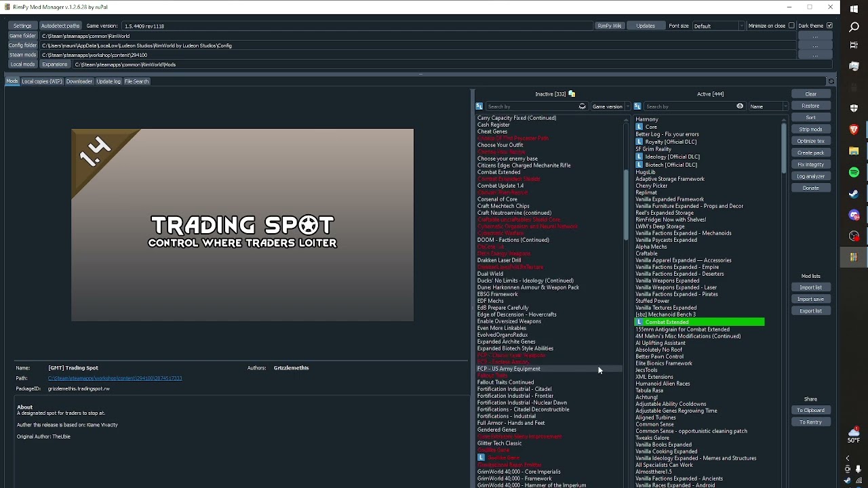Open the Log analyzer
The image size is (868, 488).
click(x=811, y=176)
